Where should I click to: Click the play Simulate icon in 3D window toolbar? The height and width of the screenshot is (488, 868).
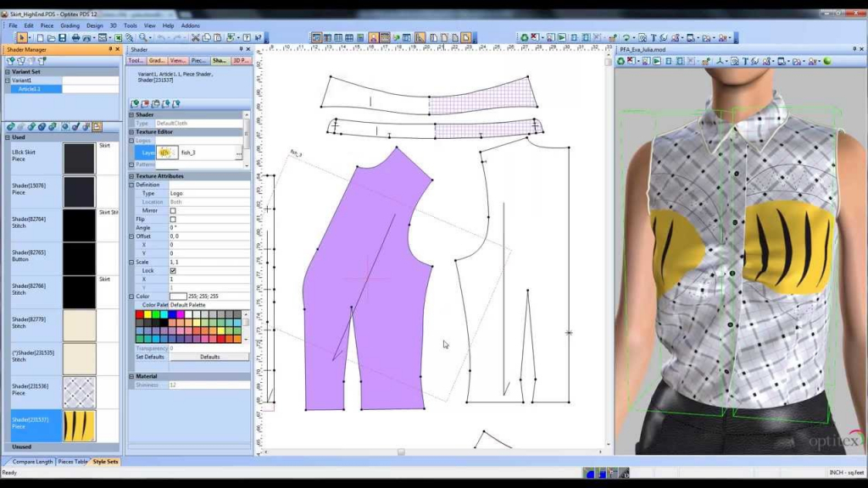[x=657, y=61]
